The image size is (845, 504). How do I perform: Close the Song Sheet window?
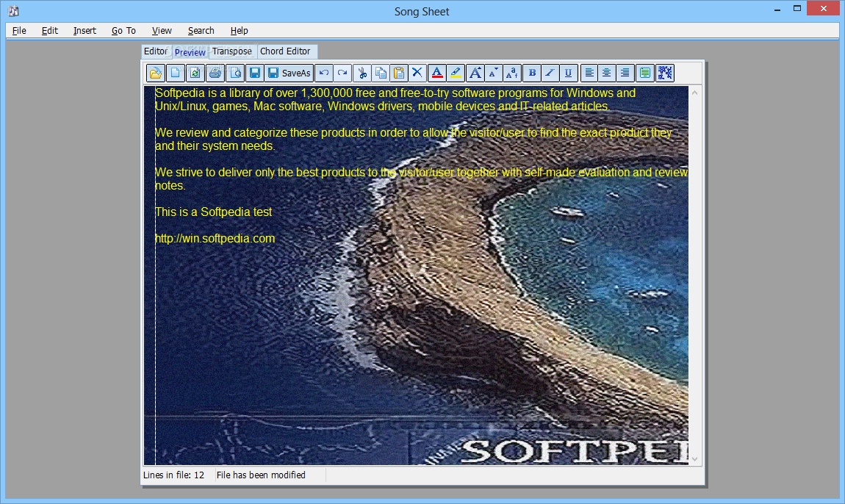pos(824,9)
